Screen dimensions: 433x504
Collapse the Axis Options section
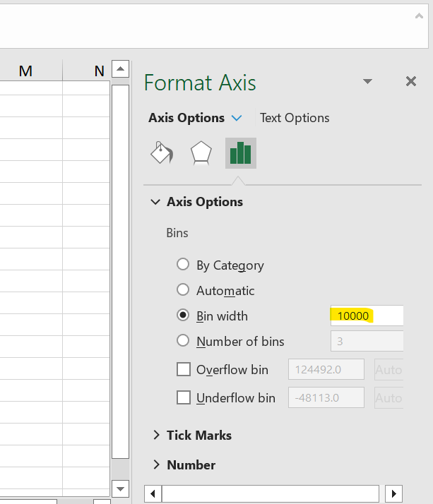pyautogui.click(x=155, y=202)
